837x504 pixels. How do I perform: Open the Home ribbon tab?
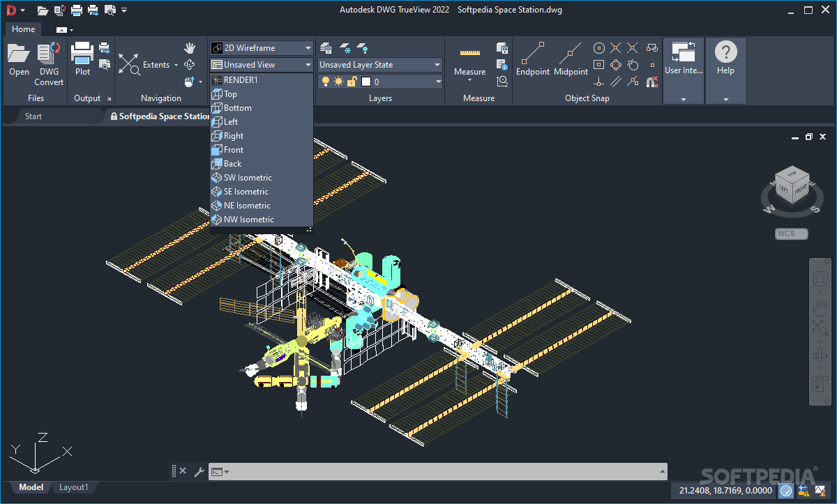pos(23,29)
